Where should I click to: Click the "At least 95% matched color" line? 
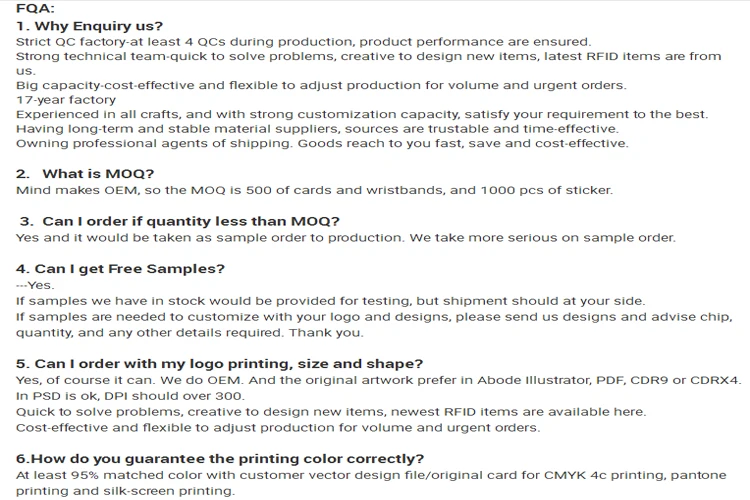[366, 476]
